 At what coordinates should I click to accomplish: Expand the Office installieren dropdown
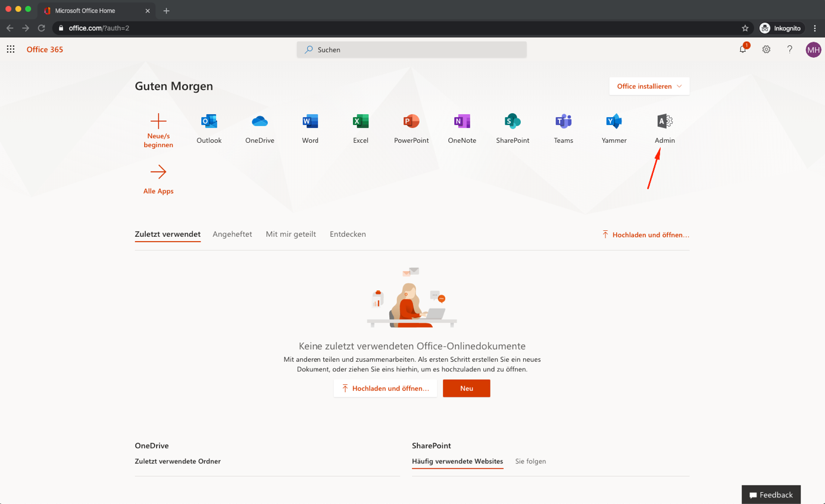pyautogui.click(x=649, y=86)
